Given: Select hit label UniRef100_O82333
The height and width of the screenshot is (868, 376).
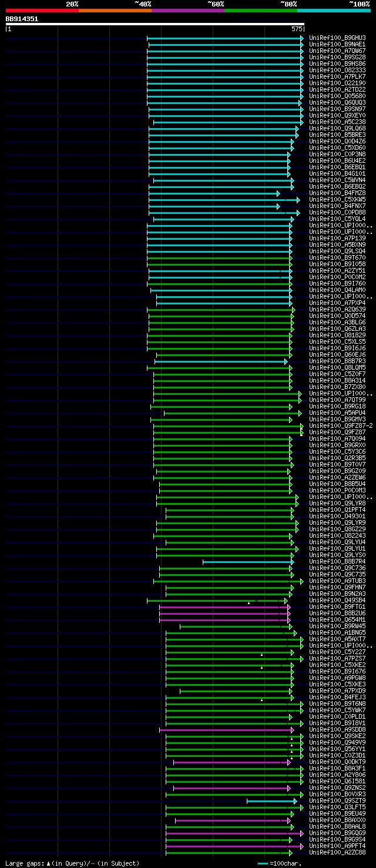Looking at the screenshot, I should point(337,70).
